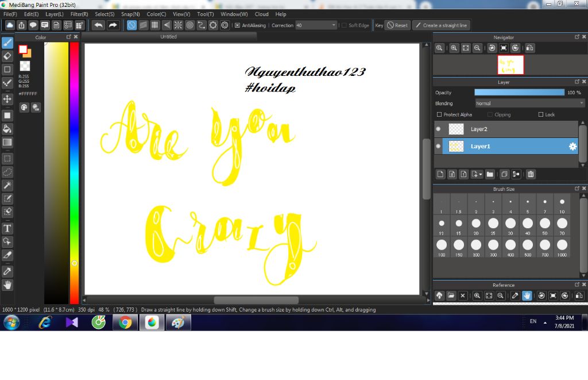The width and height of the screenshot is (588, 380).
Task: Open the Layer menu
Action: point(55,14)
